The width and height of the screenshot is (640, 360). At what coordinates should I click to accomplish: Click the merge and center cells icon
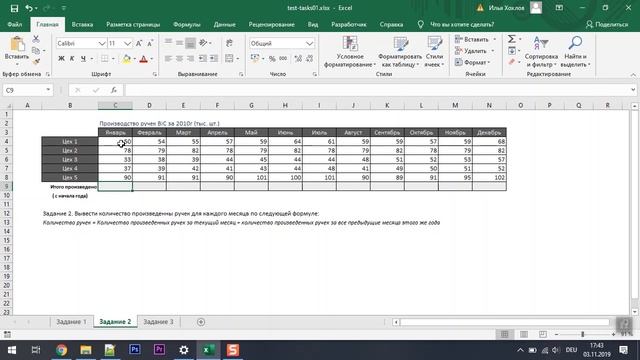[x=229, y=59]
